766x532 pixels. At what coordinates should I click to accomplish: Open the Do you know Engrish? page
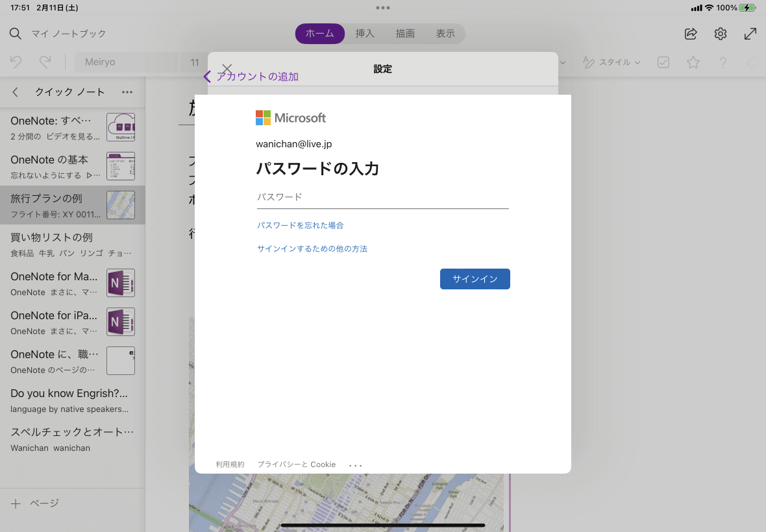click(x=72, y=400)
